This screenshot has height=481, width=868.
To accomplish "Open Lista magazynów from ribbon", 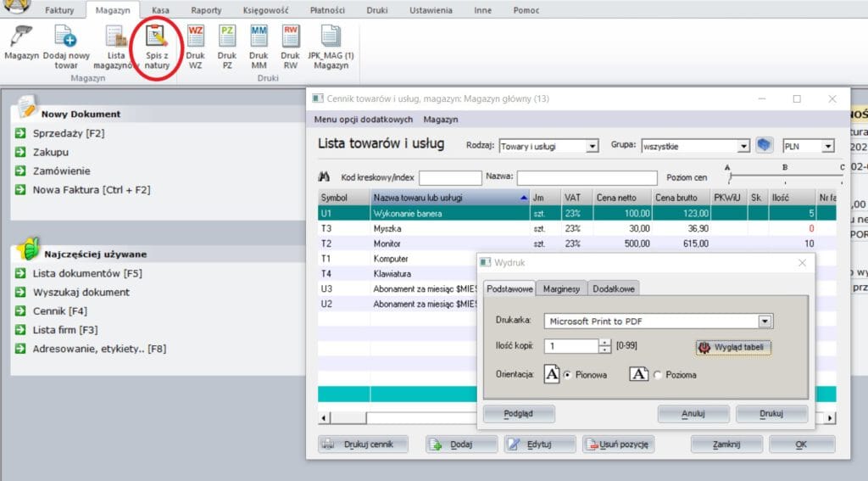I will click(115, 37).
